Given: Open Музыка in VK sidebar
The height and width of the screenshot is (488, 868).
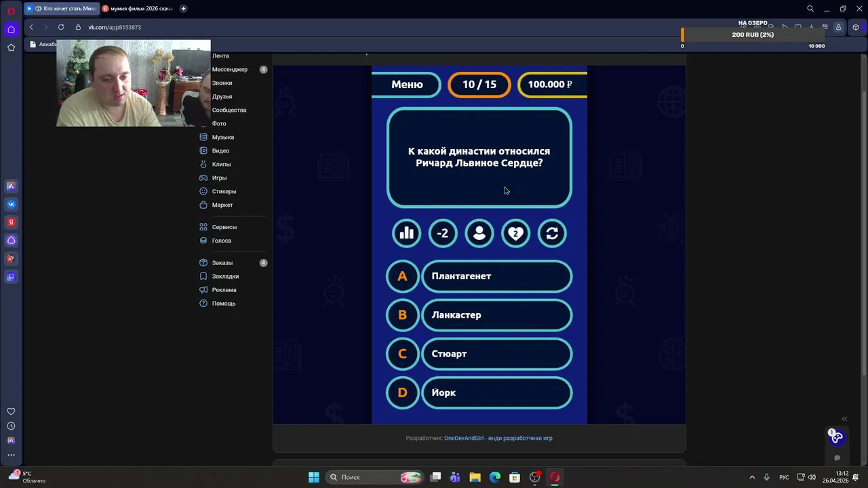Looking at the screenshot, I should point(222,137).
